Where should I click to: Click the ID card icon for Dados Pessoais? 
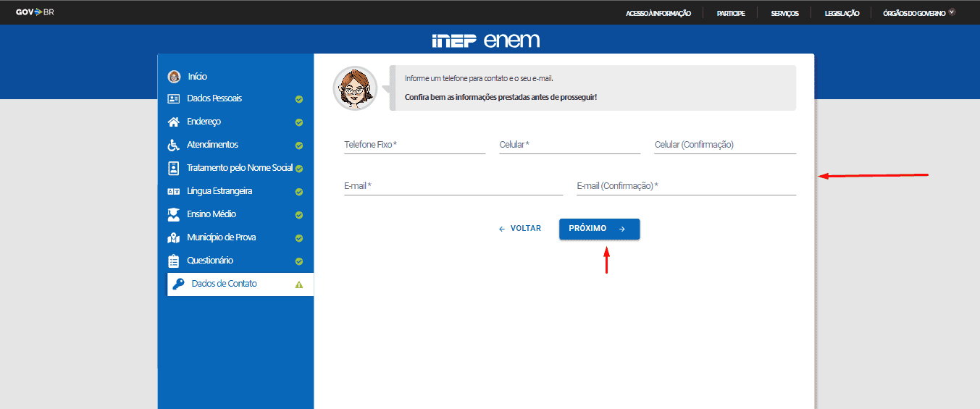[173, 98]
